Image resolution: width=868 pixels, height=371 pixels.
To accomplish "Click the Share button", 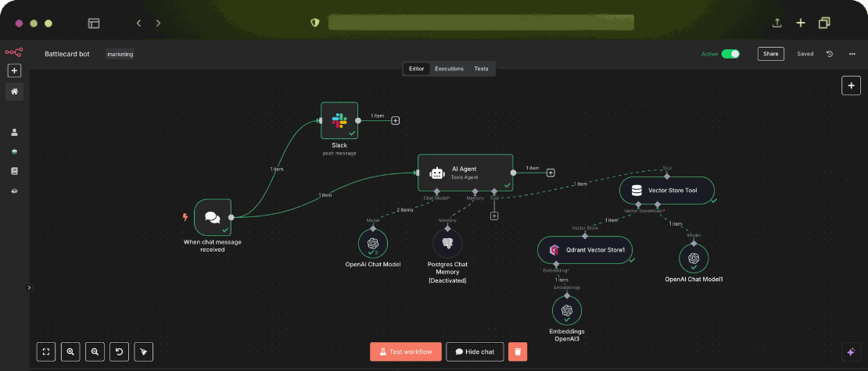I will [x=770, y=54].
